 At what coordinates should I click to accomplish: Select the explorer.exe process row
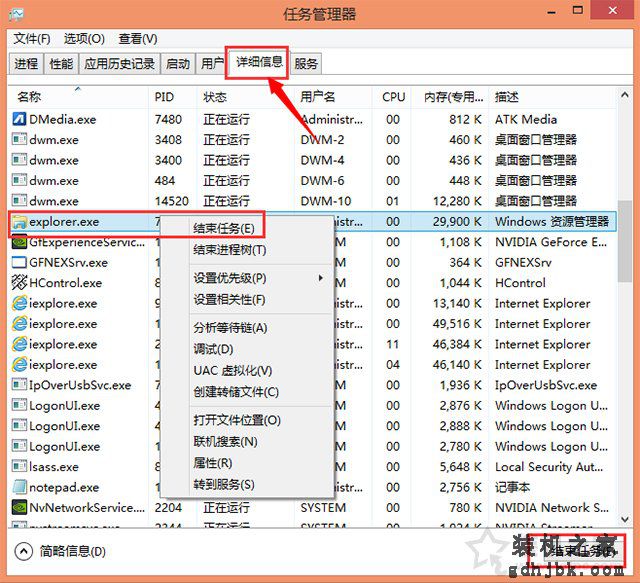pos(312,221)
